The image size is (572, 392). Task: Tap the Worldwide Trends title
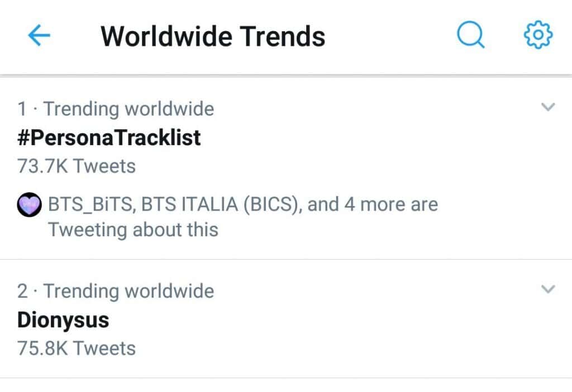(x=213, y=37)
